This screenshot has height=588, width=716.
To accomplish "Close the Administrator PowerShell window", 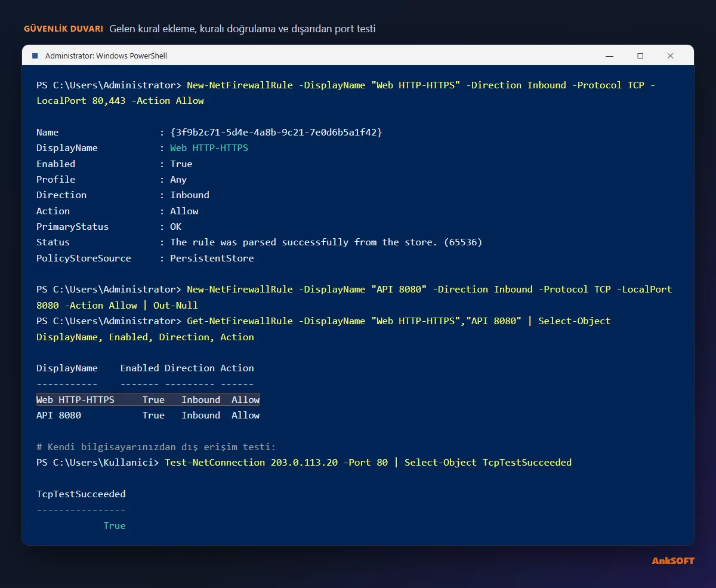I will [x=671, y=56].
